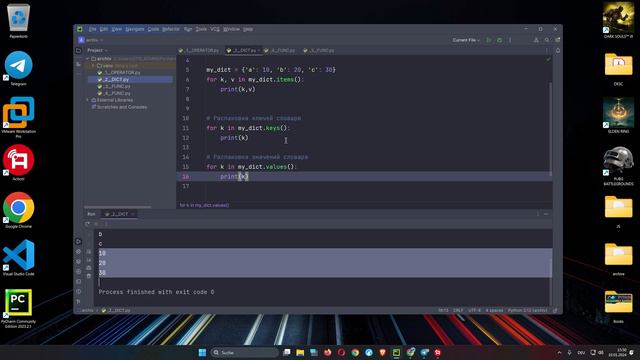
Task: Click the CRLF line separator in status bar
Action: pyautogui.click(x=458, y=310)
